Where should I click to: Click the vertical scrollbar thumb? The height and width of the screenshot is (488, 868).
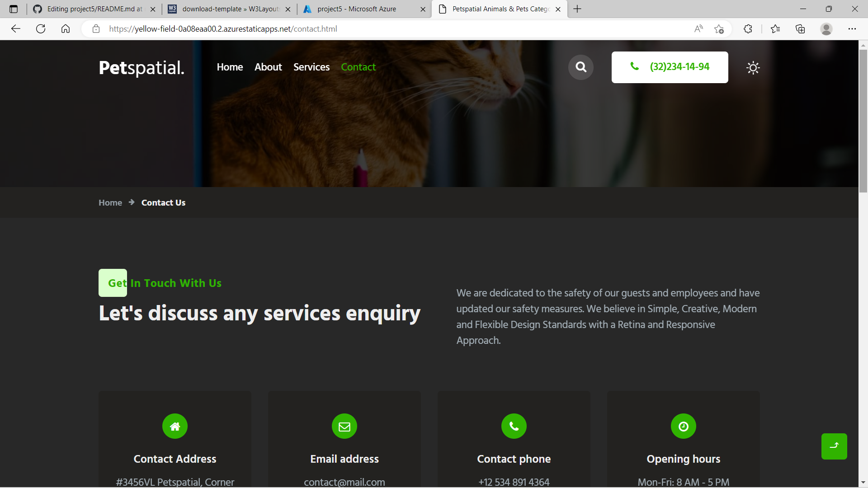[863, 121]
